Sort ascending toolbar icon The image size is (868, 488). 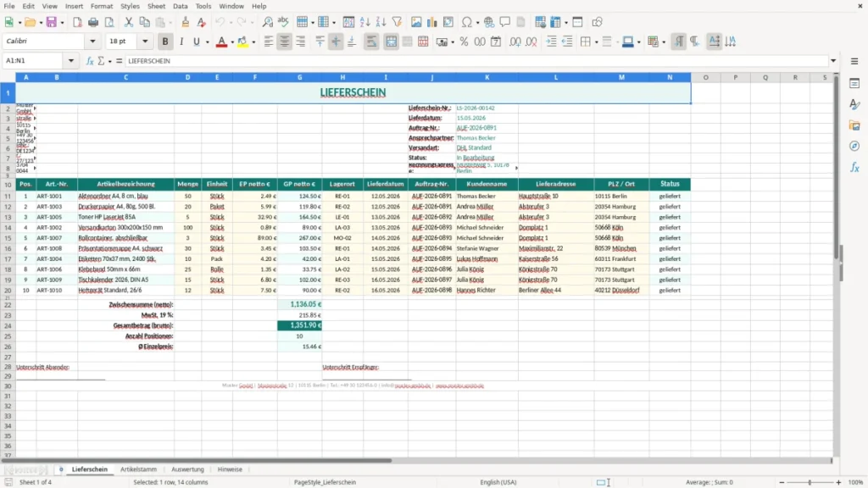[x=364, y=22]
